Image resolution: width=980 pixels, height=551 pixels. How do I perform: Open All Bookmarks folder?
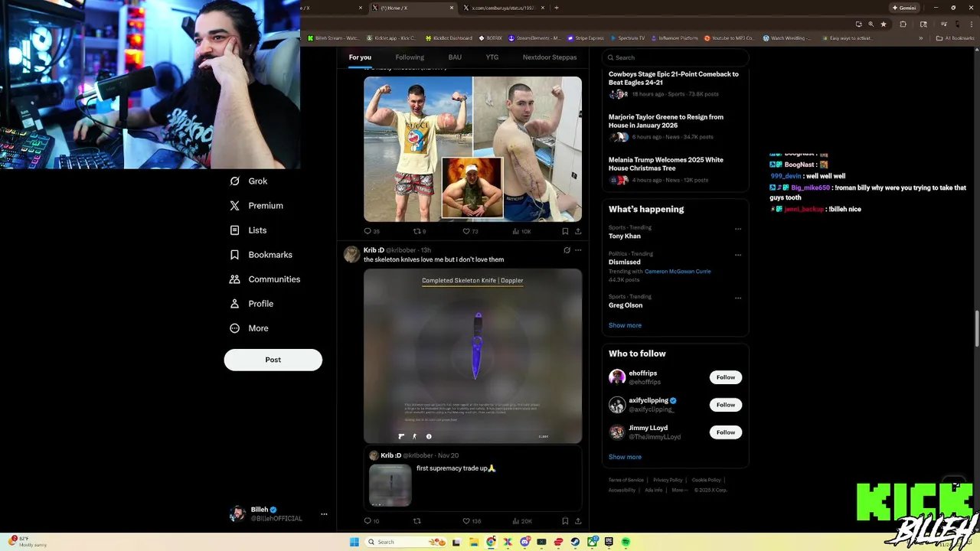[955, 38]
